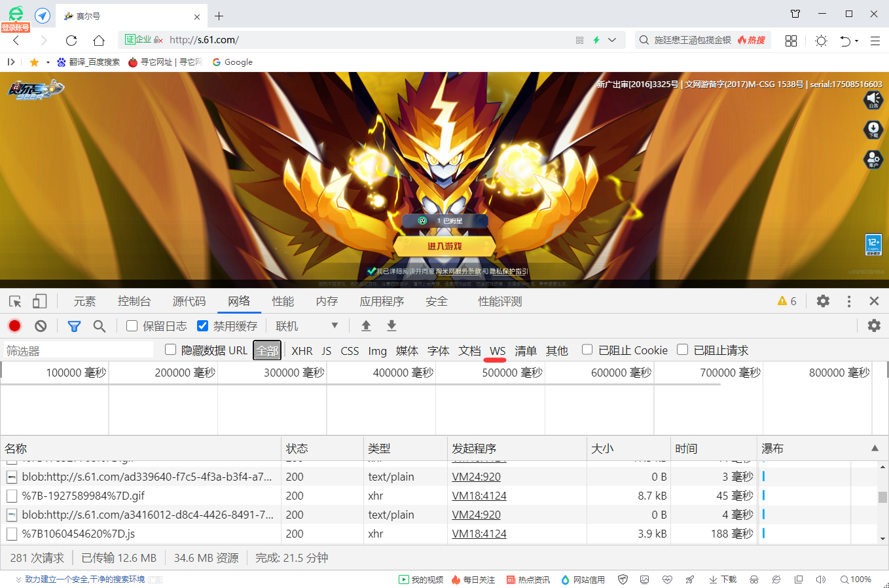Enable the 保留日志 checkbox

[x=132, y=325]
